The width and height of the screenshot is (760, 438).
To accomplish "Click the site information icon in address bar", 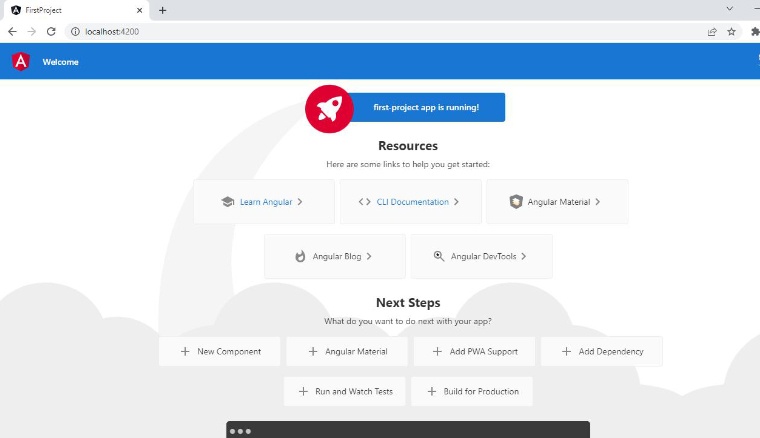I will 75,31.
